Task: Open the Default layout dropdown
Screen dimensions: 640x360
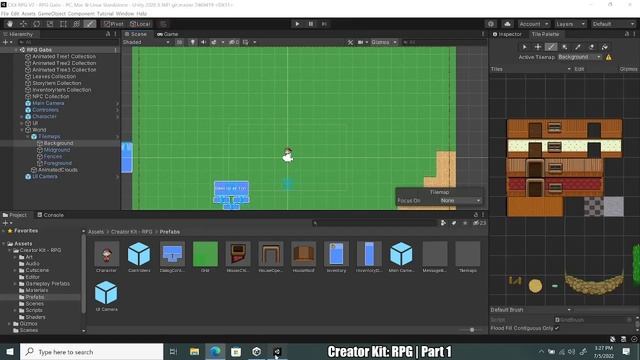Action: coord(613,24)
